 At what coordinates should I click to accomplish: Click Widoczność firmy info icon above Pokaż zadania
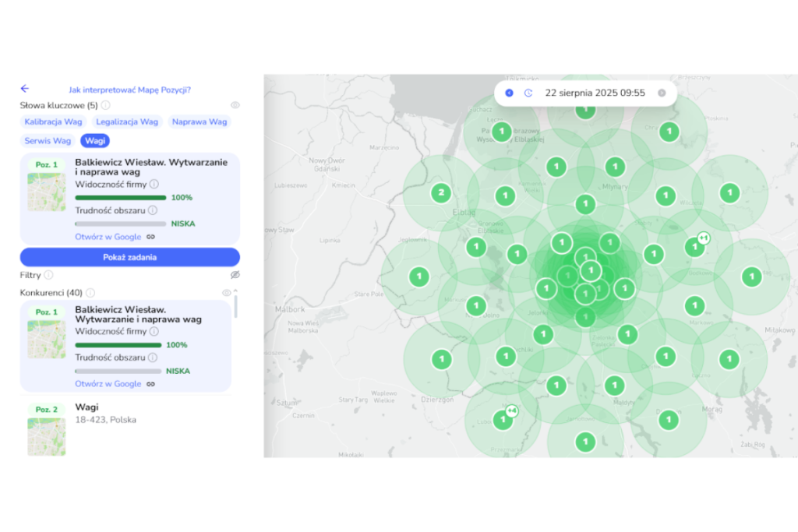click(x=154, y=184)
